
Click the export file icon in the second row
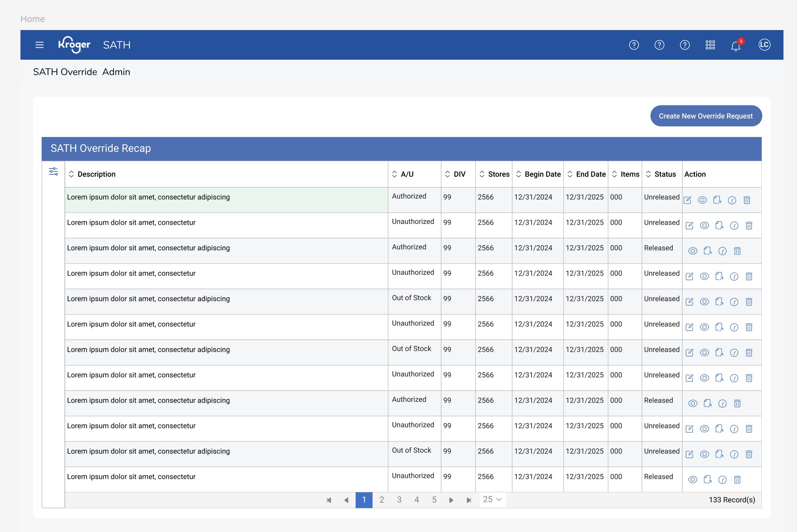[x=719, y=226]
